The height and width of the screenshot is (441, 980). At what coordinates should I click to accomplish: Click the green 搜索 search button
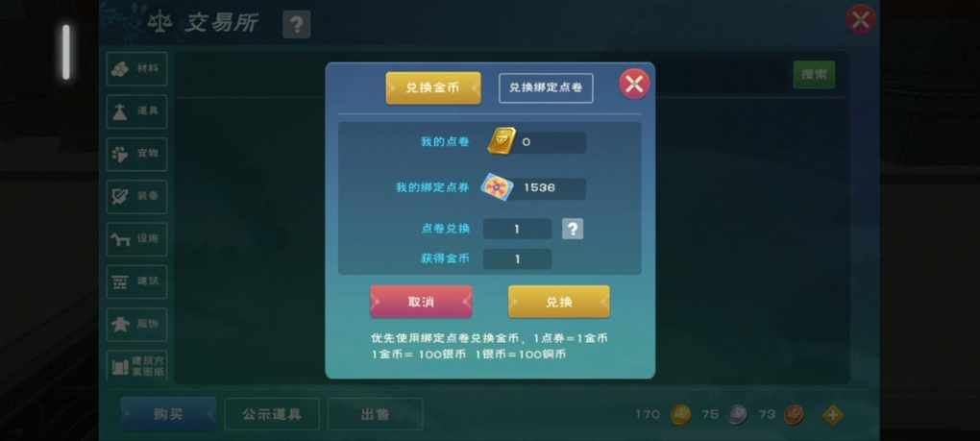pyautogui.click(x=814, y=75)
